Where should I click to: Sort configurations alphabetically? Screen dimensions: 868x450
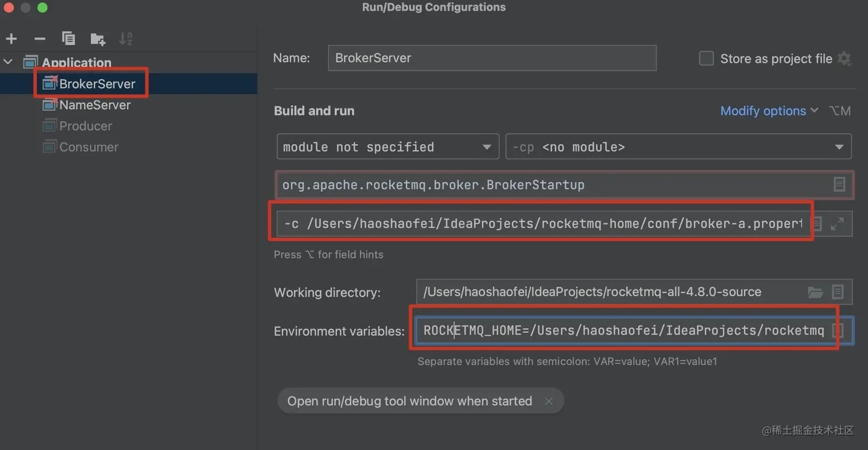click(125, 39)
